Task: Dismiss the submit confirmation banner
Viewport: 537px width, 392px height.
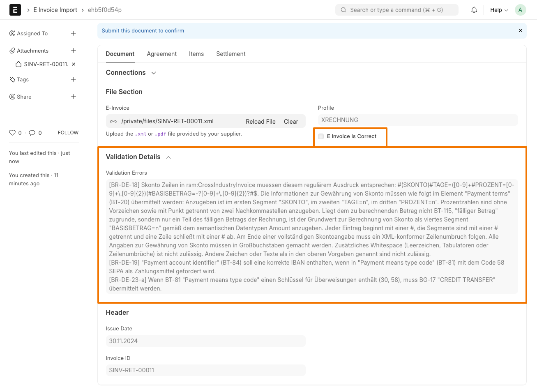Action: [521, 30]
